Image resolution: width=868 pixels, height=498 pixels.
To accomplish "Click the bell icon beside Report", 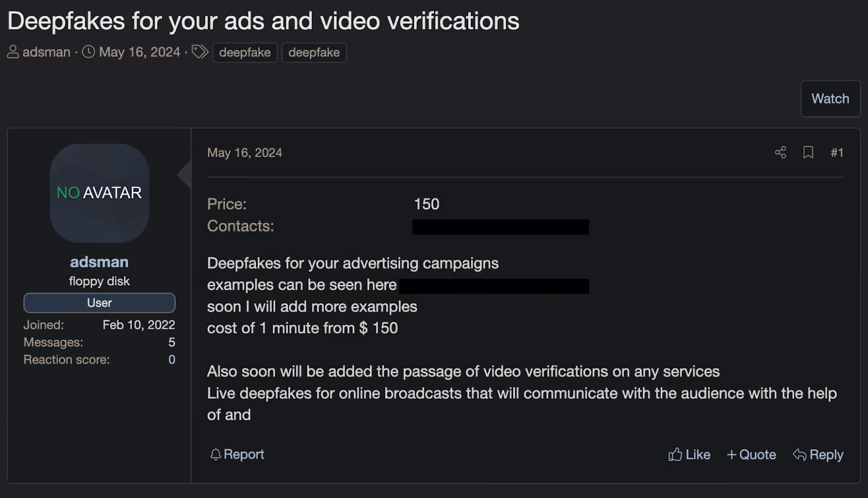I will 215,455.
